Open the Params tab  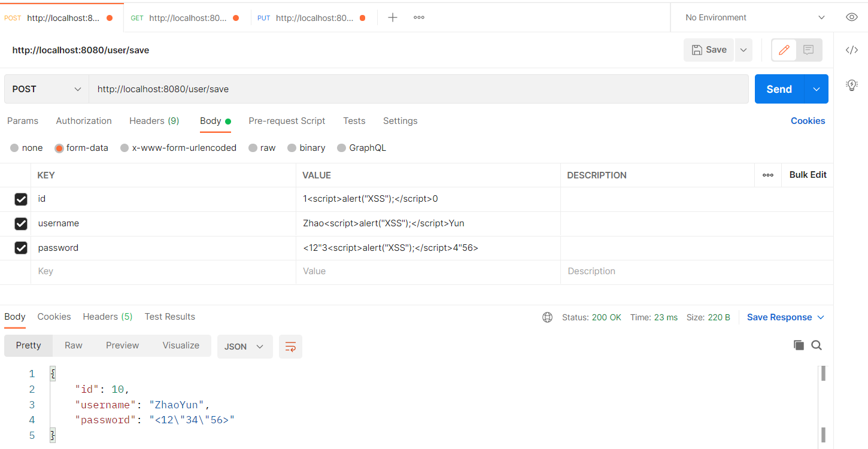(23, 121)
